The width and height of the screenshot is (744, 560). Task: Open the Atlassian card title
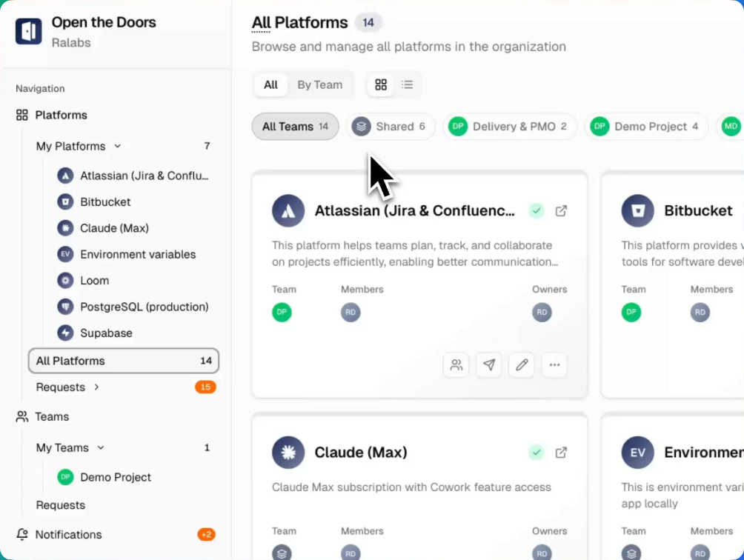click(x=415, y=210)
